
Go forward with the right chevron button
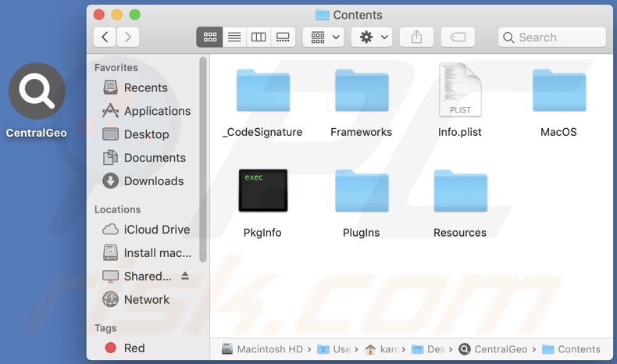click(128, 37)
